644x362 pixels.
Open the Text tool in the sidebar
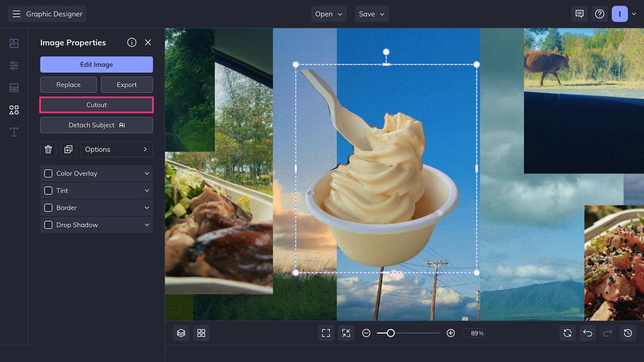tap(14, 132)
